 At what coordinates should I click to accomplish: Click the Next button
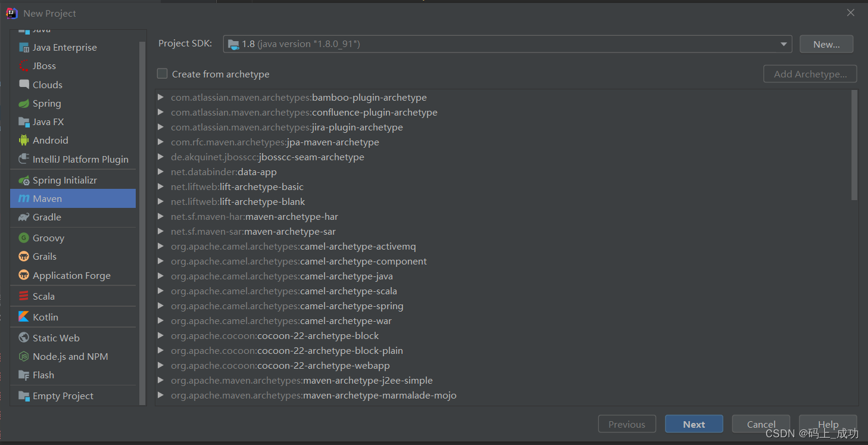(x=694, y=424)
